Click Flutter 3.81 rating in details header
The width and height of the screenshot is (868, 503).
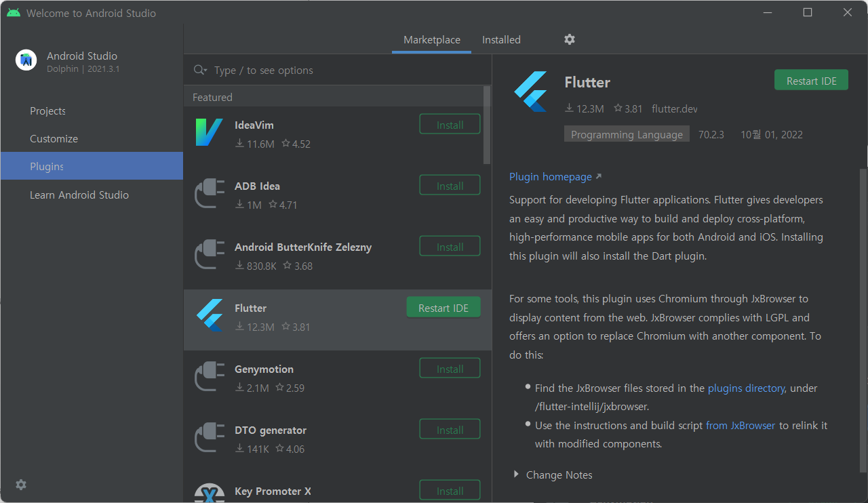[x=628, y=108]
